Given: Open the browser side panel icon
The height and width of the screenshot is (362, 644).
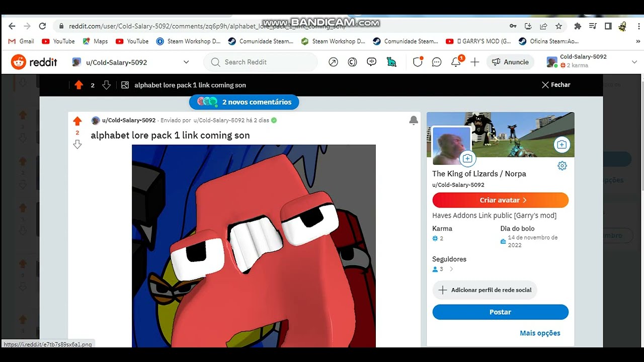Looking at the screenshot, I should point(608,26).
